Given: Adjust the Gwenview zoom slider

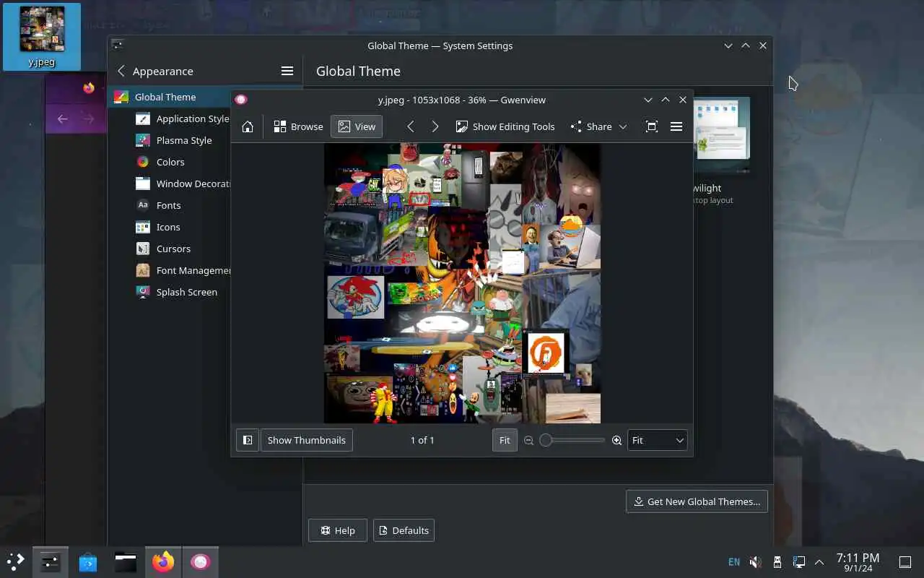Looking at the screenshot, I should (x=572, y=440).
